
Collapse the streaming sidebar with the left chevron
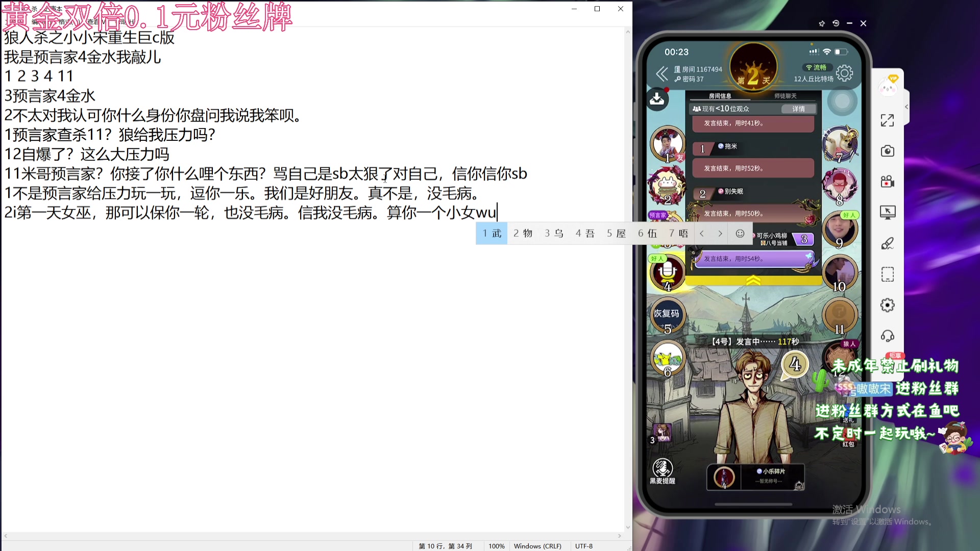coord(906,107)
